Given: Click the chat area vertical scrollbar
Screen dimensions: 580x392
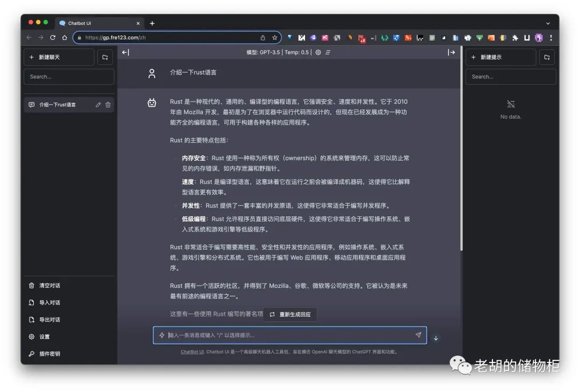Looking at the screenshot, I should pos(461,148).
